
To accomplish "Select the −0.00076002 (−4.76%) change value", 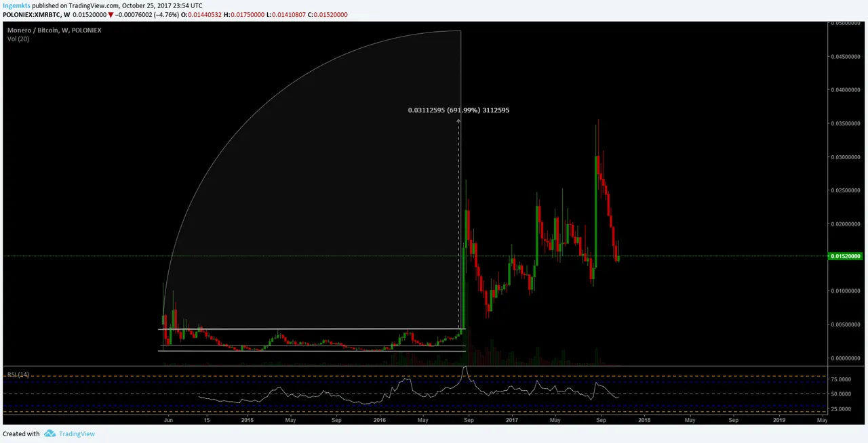I will coord(149,14).
